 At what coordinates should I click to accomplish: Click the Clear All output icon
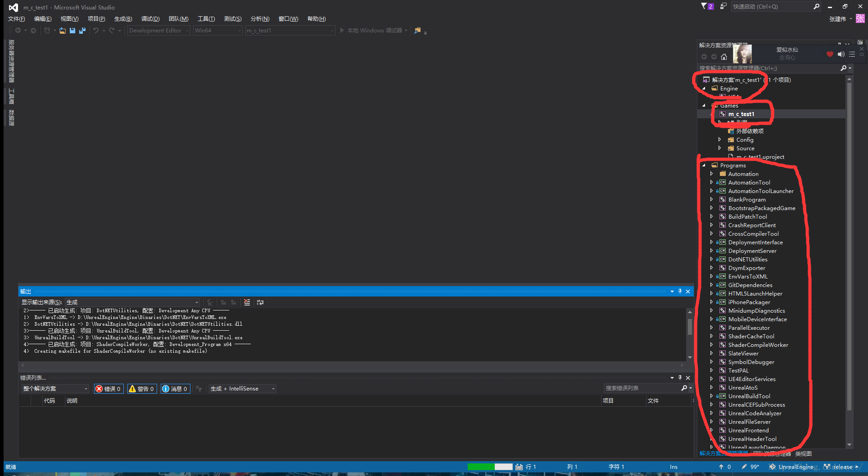coord(247,302)
